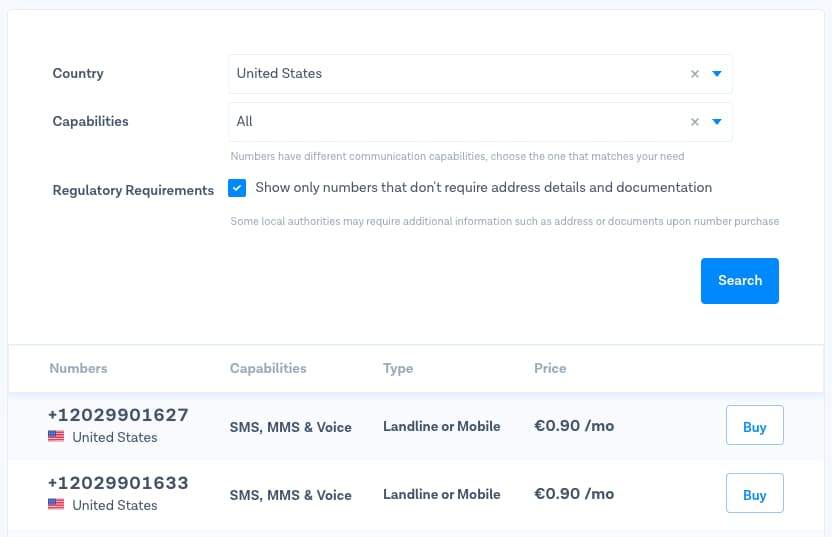Uncheck the Regulatory Requirements checkbox
The height and width of the screenshot is (537, 832).
point(237,188)
